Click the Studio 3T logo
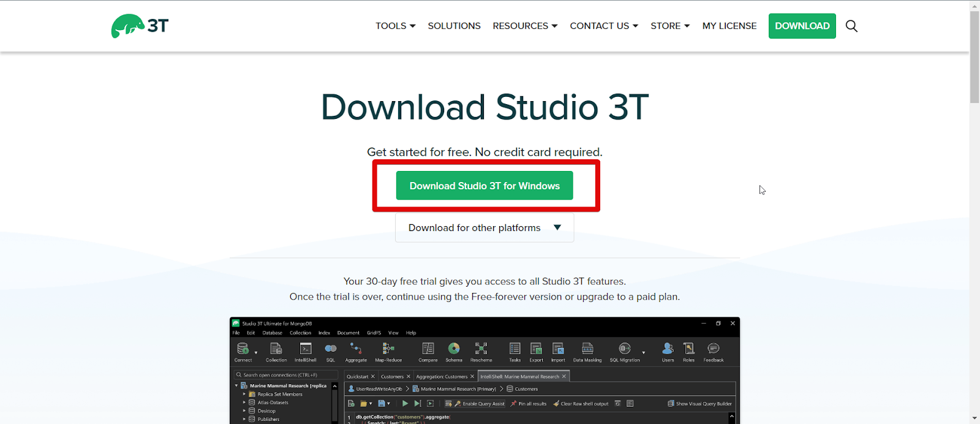The image size is (980, 424). pyautogui.click(x=140, y=26)
